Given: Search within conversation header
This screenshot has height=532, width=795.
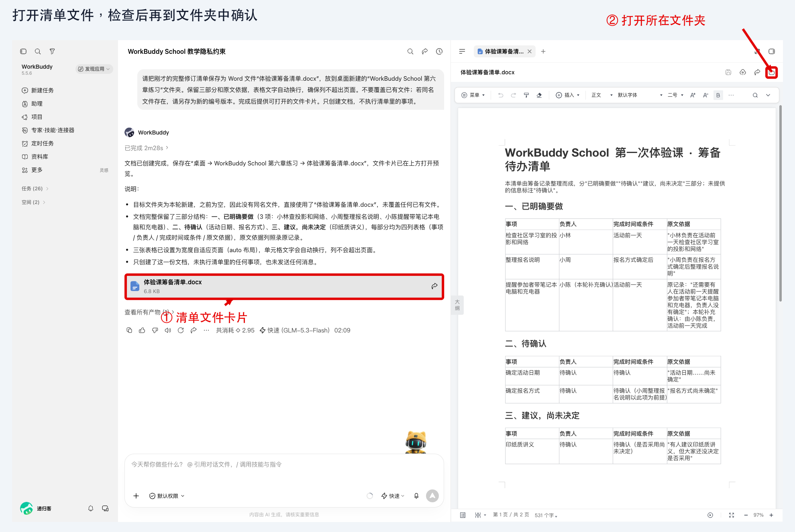Looking at the screenshot, I should 410,51.
